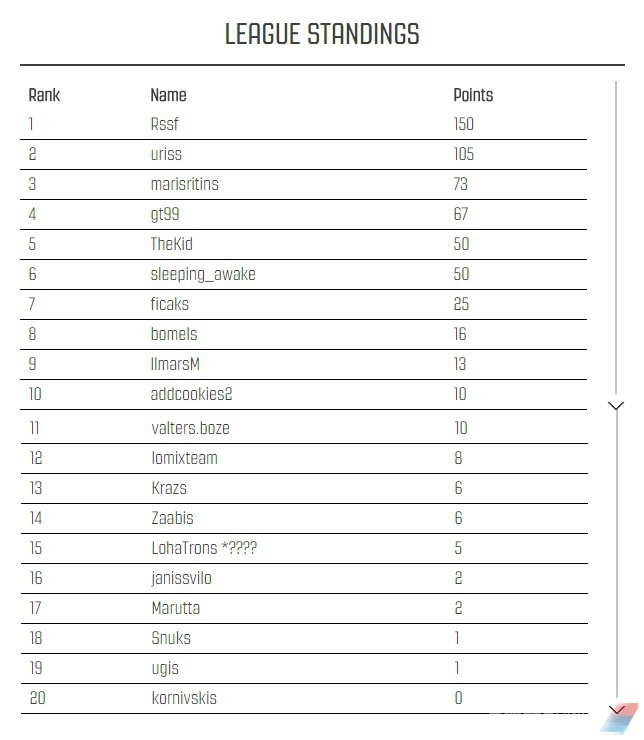Select the Points column header
The height and width of the screenshot is (740, 644).
[473, 95]
